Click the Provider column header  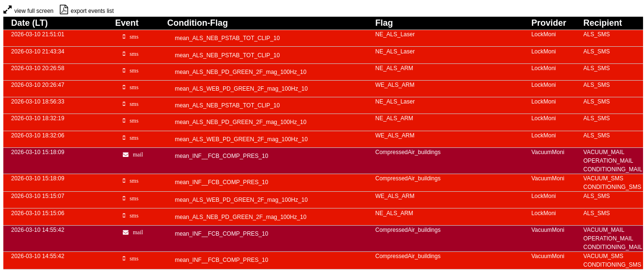[x=548, y=23]
